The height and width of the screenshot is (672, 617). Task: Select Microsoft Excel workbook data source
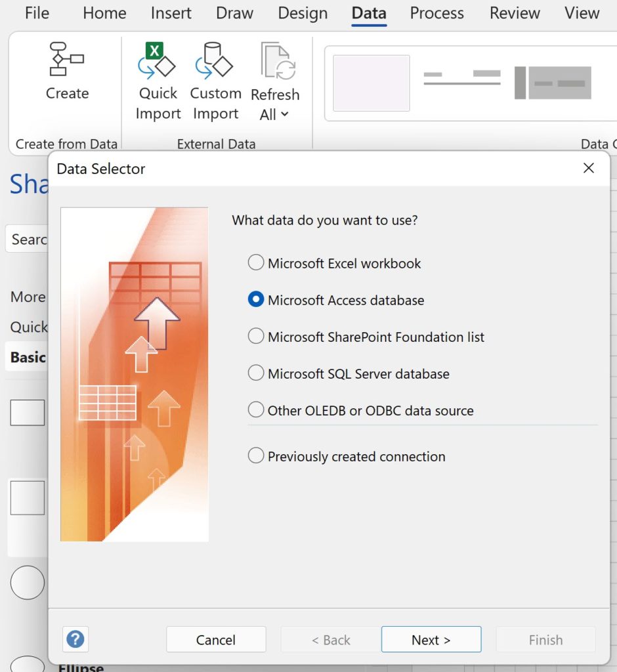256,262
